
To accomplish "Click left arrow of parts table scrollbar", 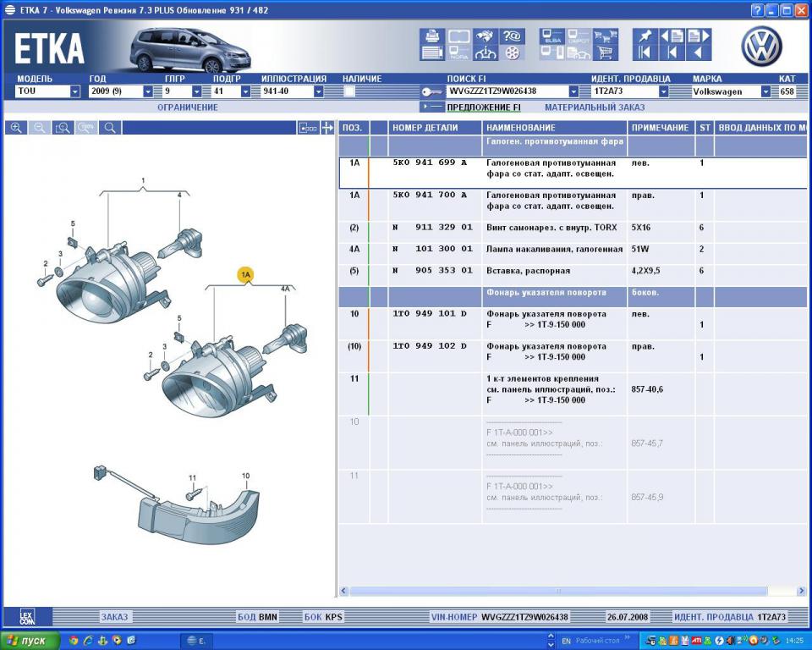I will point(343,591).
